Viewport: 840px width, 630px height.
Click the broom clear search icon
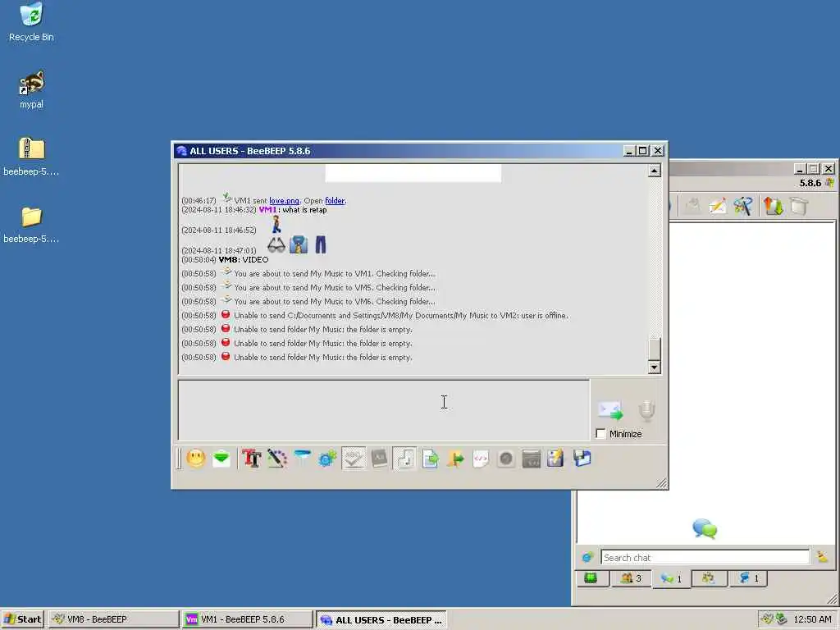tap(822, 558)
